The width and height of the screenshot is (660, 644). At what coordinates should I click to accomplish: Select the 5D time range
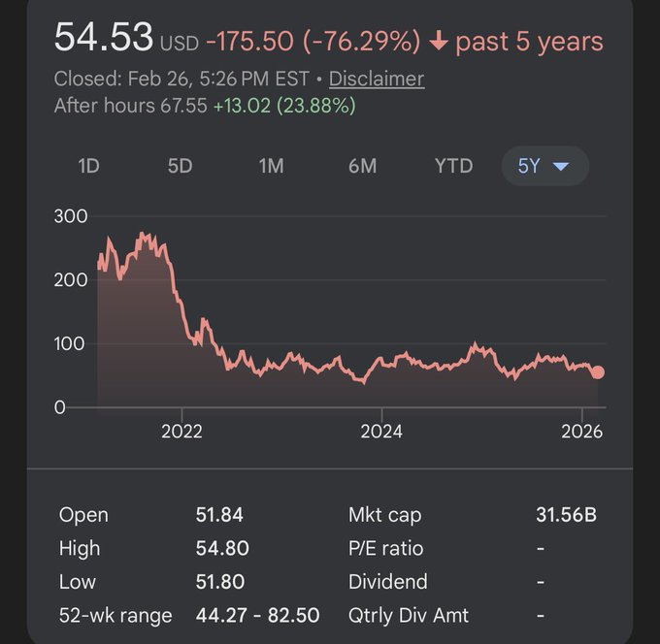pyautogui.click(x=180, y=166)
